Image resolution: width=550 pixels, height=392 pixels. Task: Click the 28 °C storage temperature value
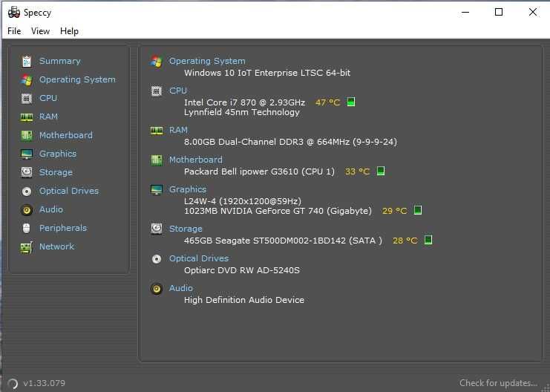point(405,241)
